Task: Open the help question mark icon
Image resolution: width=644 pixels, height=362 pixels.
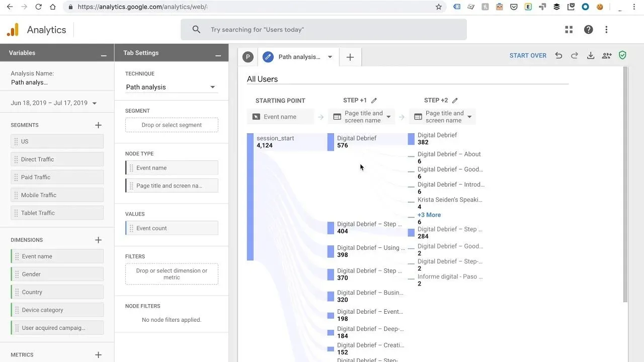Action: click(588, 30)
